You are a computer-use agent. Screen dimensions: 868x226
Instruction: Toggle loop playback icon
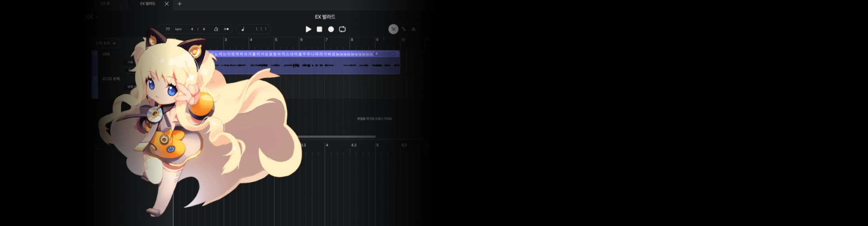[342, 29]
